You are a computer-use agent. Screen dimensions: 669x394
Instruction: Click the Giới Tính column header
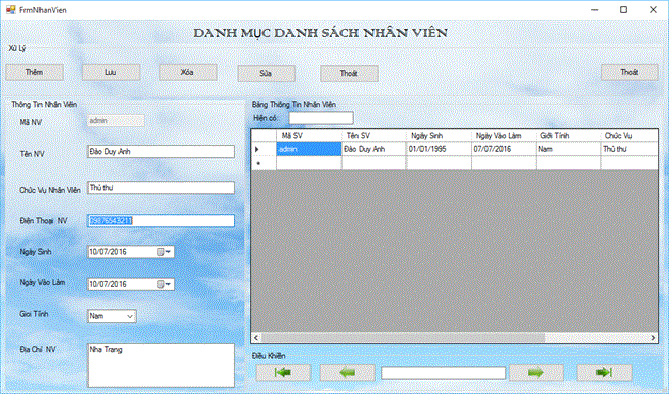568,135
